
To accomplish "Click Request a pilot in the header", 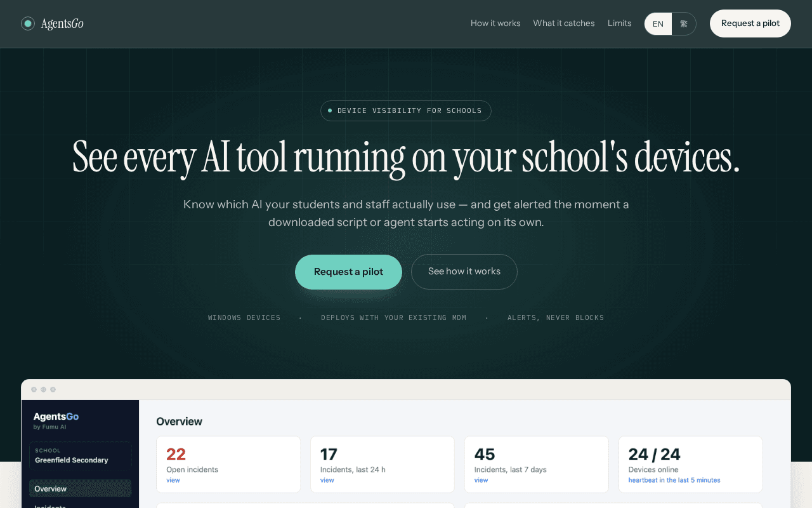I will tap(750, 23).
